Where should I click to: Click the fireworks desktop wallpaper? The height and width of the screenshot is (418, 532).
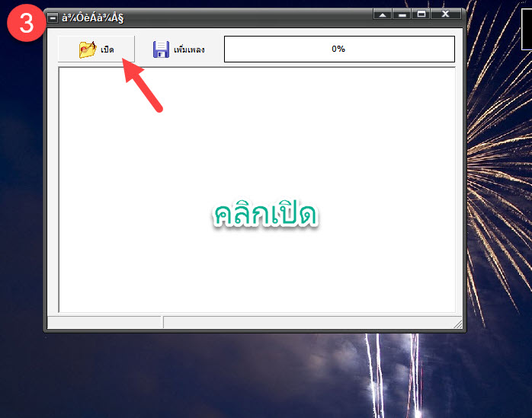(x=495, y=228)
